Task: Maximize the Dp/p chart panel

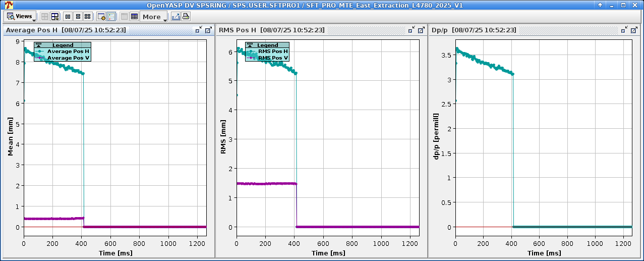Action: 633,30
